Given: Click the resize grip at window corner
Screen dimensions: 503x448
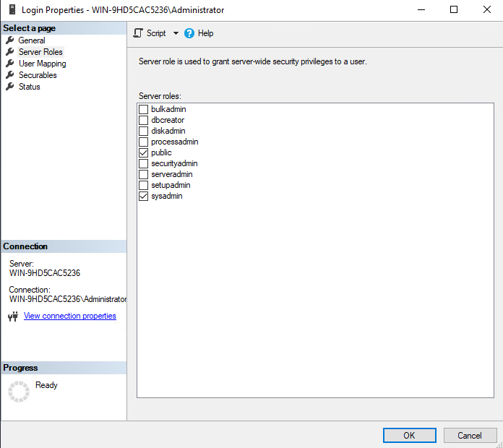Looking at the screenshot, I should coord(499,444).
